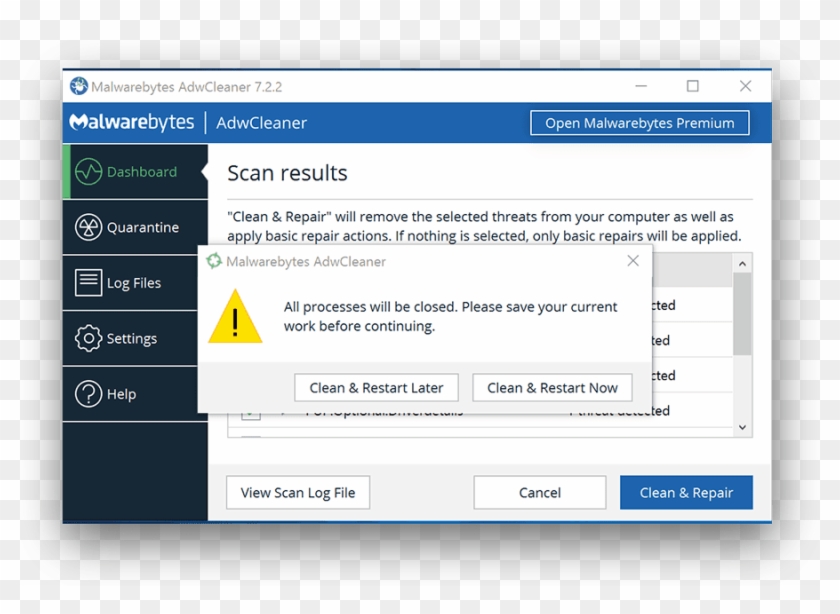840x614 pixels.
Task: Click the Malwarebytes wordmark in blue header
Action: pos(132,123)
